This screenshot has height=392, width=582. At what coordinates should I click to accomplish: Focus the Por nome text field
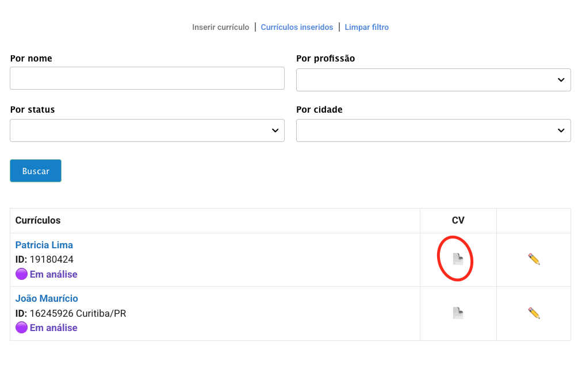tap(147, 78)
